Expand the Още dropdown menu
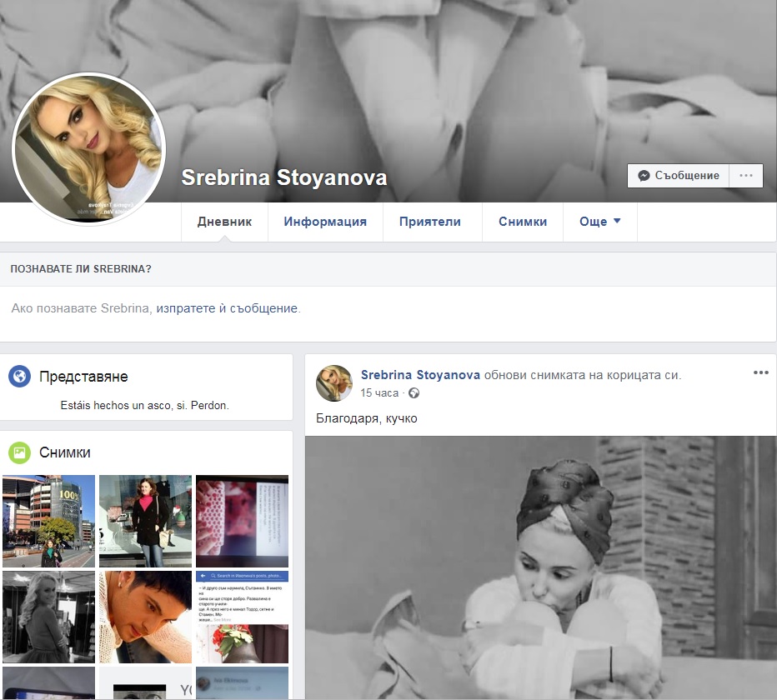This screenshot has height=700, width=777. [600, 222]
